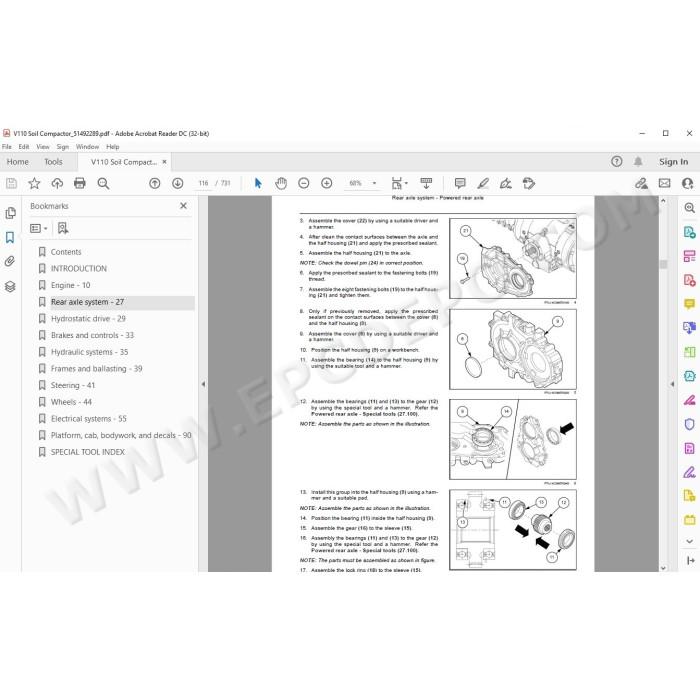This screenshot has width=700, height=700.
Task: Open the help question mark icon
Action: pyautogui.click(x=617, y=162)
